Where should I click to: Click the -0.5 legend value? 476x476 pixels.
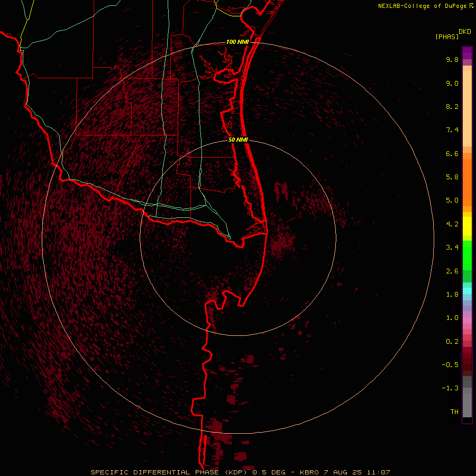tap(450, 365)
